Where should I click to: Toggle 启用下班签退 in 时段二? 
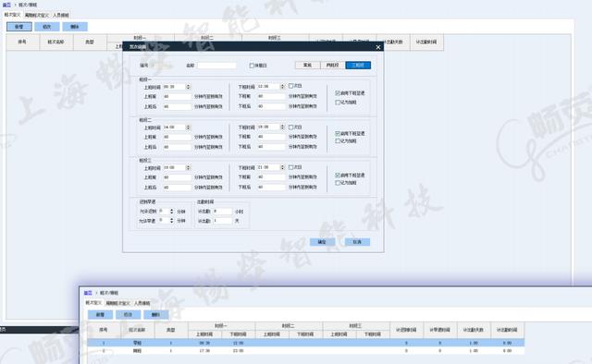(x=338, y=134)
